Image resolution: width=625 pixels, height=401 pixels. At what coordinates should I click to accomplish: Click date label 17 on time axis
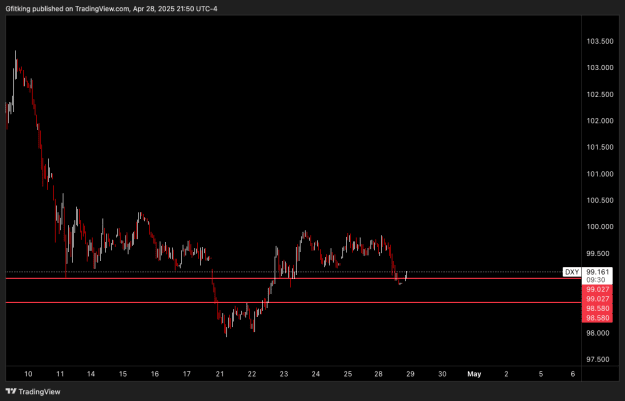187,374
